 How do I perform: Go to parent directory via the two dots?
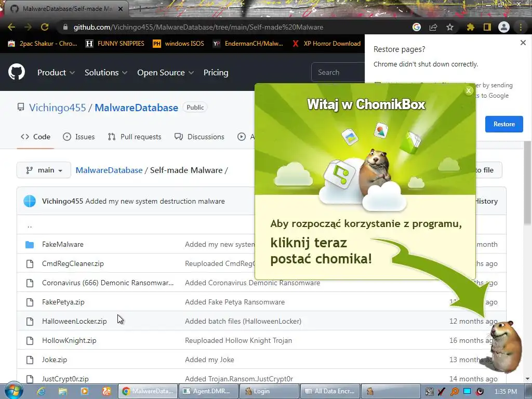click(30, 225)
